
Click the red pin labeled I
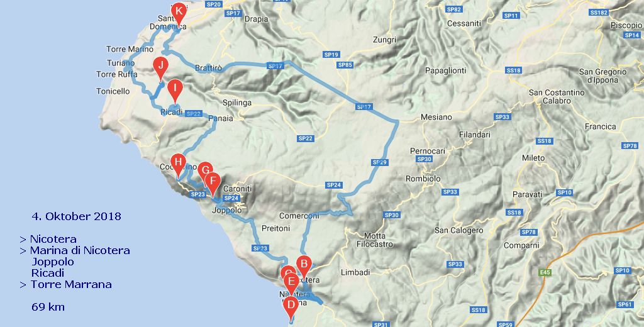(x=175, y=89)
